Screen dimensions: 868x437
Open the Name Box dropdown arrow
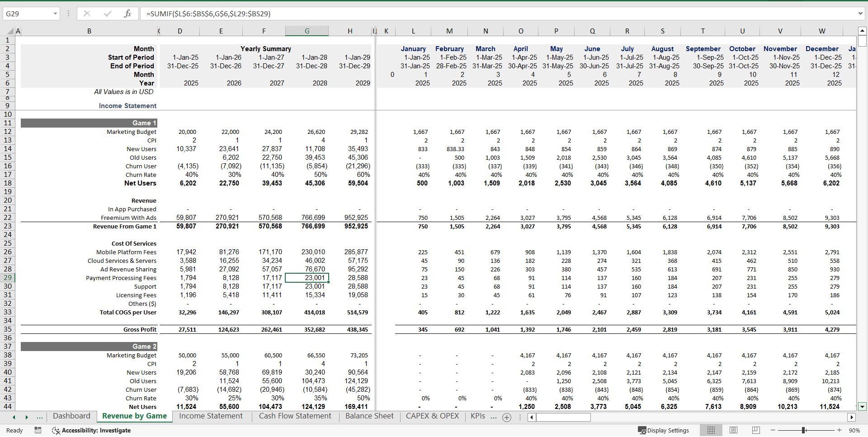55,14
